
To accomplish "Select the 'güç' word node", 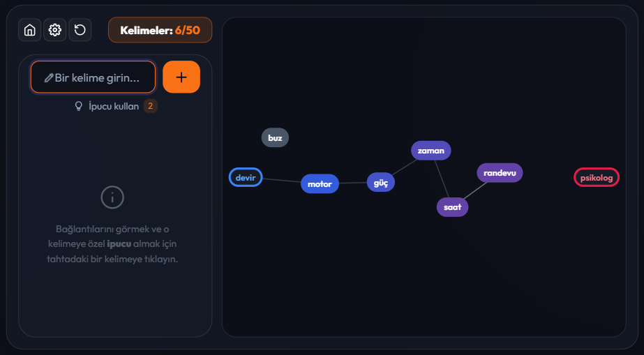I will tap(381, 182).
